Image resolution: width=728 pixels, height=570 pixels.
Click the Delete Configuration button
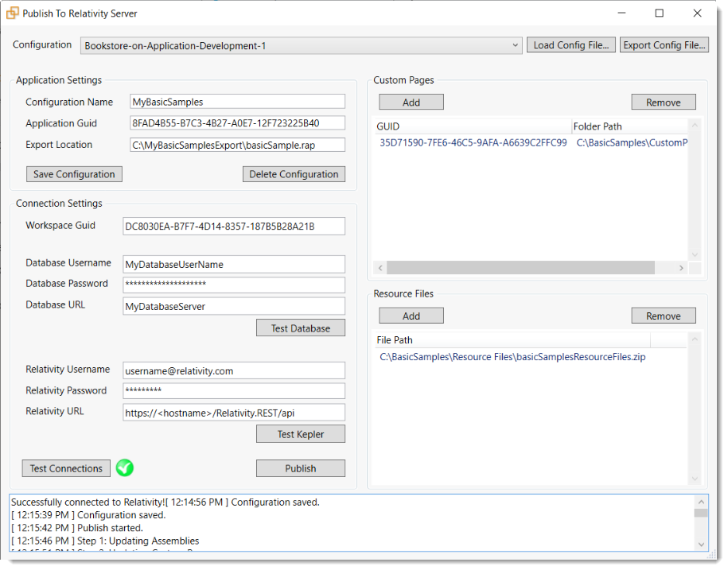[x=294, y=174]
